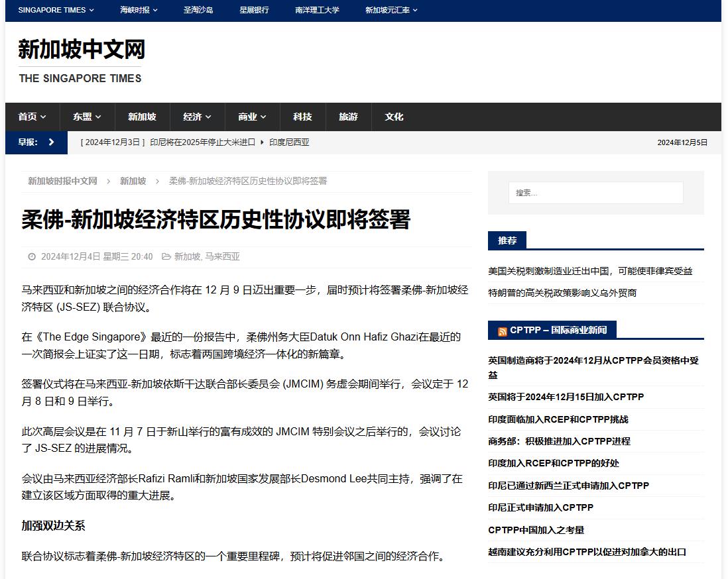
Task: Click the 早报 label
Action: 27,142
